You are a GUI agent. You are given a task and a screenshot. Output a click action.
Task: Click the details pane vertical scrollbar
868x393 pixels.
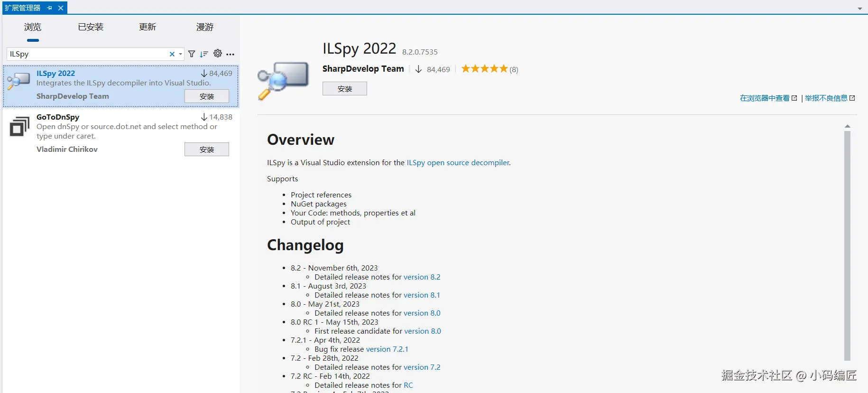[847, 246]
